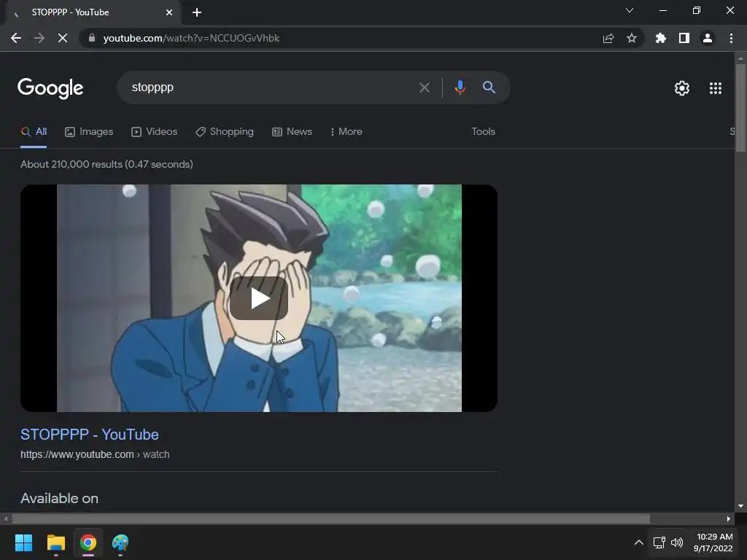Screen dimensions: 747x560
Task: Search by voice microphone icon
Action: [x=460, y=87]
